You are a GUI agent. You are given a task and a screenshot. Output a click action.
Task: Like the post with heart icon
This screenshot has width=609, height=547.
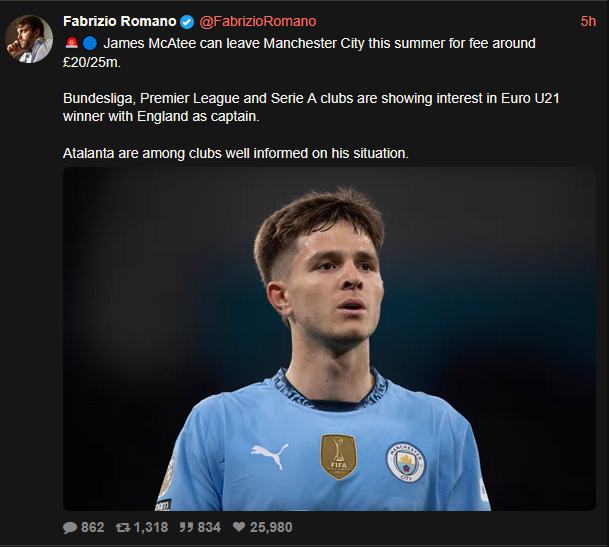point(239,527)
